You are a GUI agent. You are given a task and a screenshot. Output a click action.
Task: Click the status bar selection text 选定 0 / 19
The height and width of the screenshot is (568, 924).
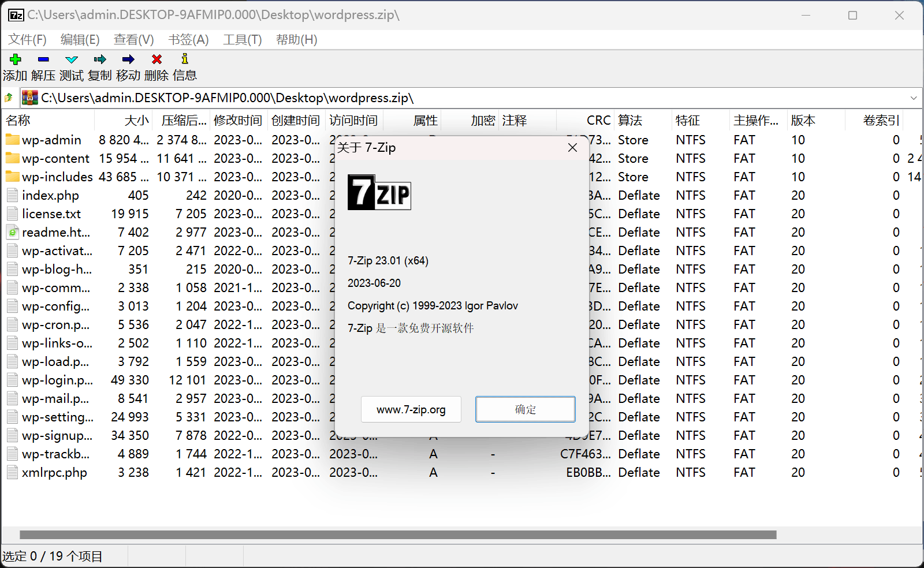point(53,556)
